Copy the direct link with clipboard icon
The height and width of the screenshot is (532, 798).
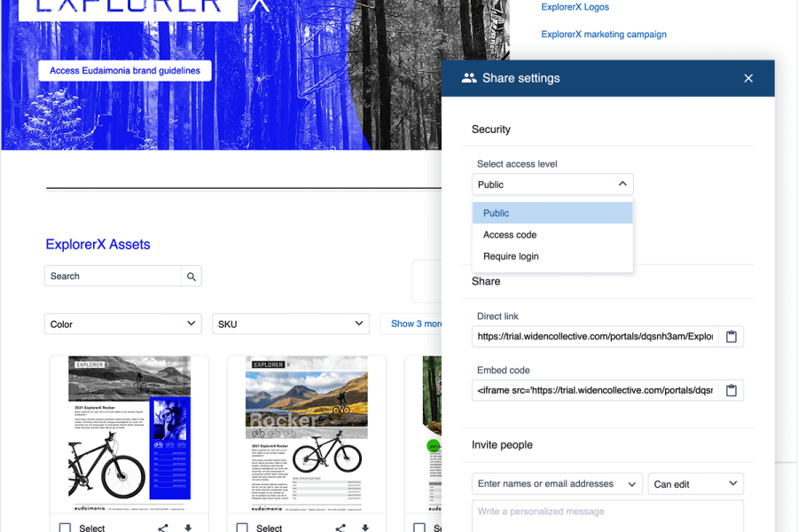pyautogui.click(x=731, y=337)
